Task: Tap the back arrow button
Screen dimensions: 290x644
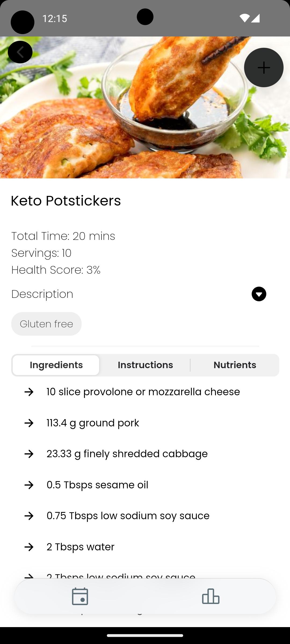Action: click(x=20, y=52)
